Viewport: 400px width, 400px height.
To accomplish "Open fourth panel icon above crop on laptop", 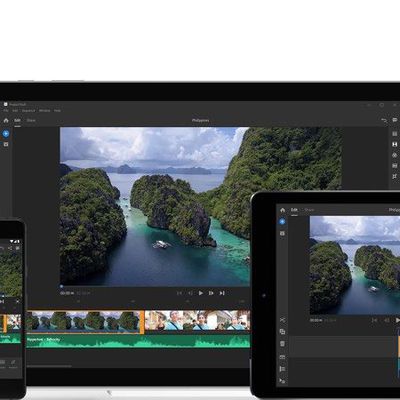I will [x=395, y=166].
